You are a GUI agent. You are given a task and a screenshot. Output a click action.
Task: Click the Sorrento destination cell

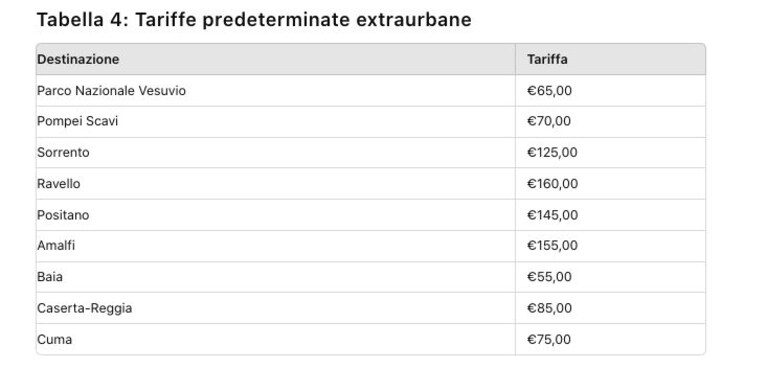[x=275, y=153]
